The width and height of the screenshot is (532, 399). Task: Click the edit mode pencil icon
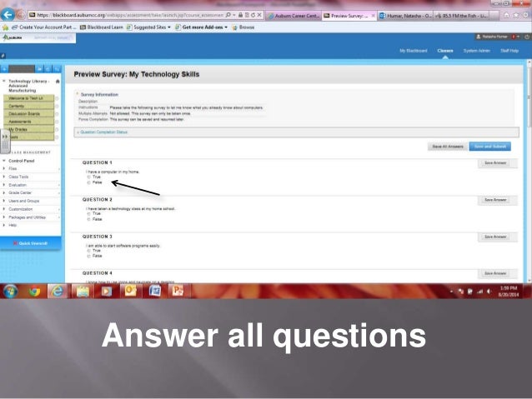(3, 56)
